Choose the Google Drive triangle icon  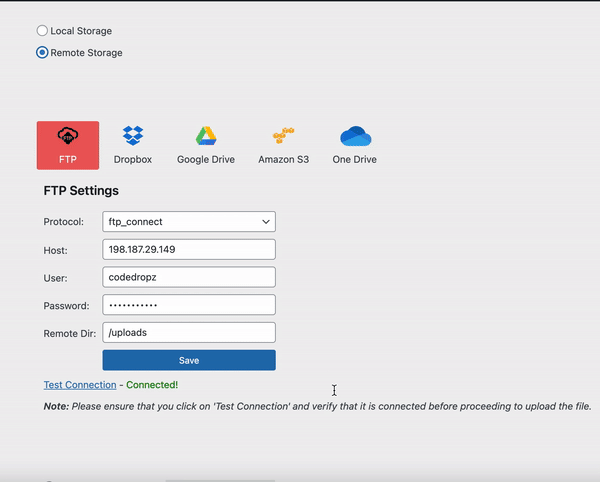[x=206, y=136]
